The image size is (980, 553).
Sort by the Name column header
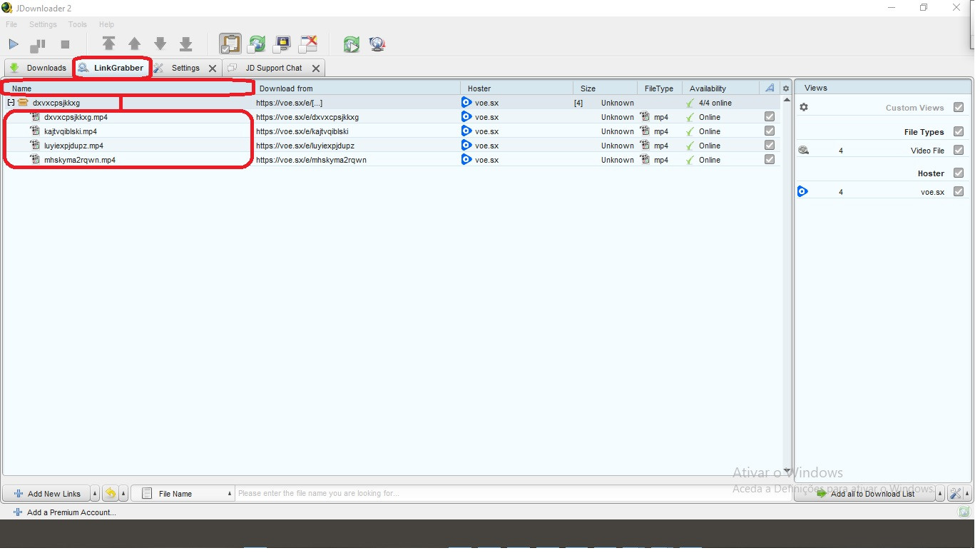click(129, 88)
